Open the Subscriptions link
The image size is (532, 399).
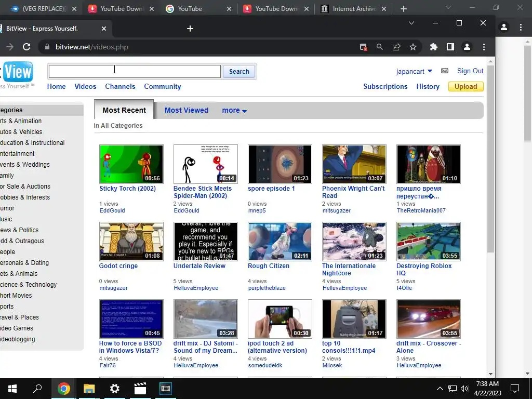click(x=385, y=87)
